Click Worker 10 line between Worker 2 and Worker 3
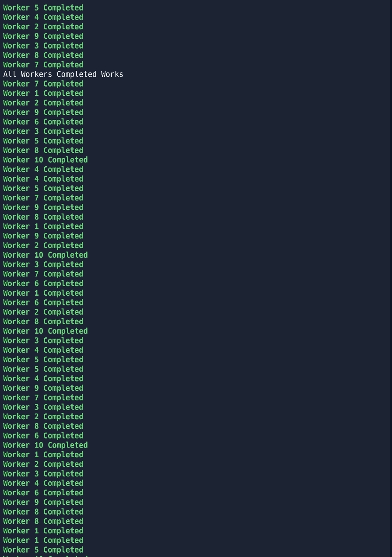Image resolution: width=392 pixels, height=557 pixels. [45, 255]
